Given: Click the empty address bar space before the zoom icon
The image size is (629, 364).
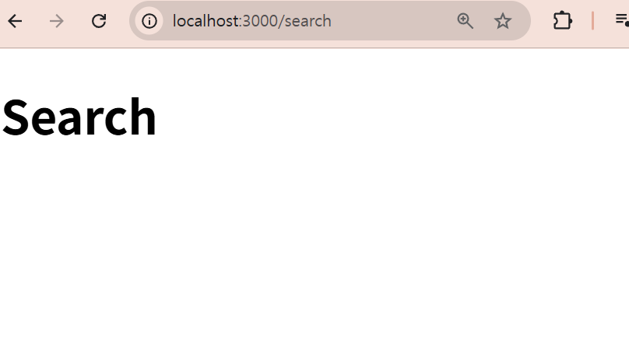Looking at the screenshot, I should (x=393, y=21).
